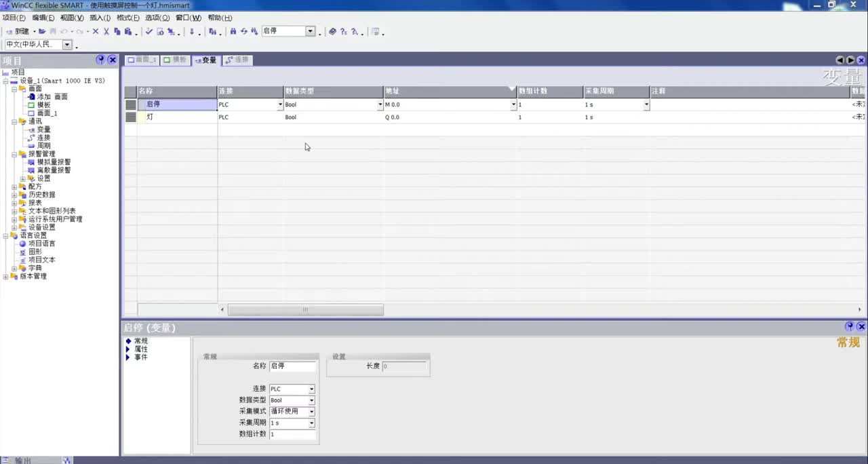Screen dimensions: 868x464
Task: Expand the 配方 tree node
Action: click(x=14, y=187)
